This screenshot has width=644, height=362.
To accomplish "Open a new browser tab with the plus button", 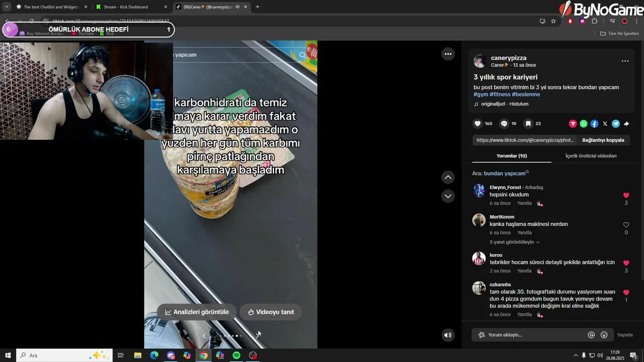I will coord(258,7).
